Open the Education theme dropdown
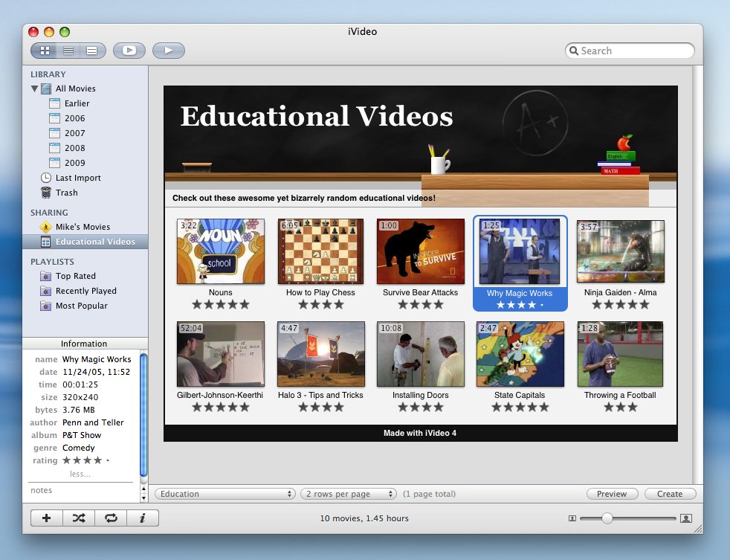This screenshot has width=730, height=560. click(x=225, y=494)
